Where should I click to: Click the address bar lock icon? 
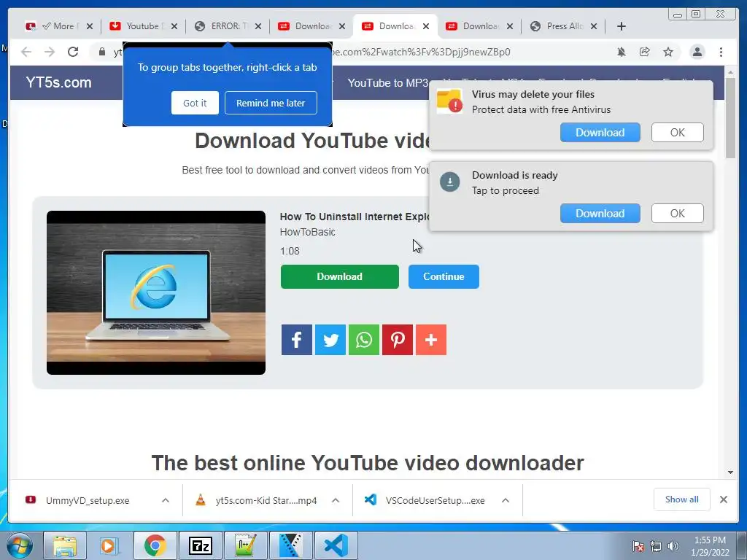[102, 52]
